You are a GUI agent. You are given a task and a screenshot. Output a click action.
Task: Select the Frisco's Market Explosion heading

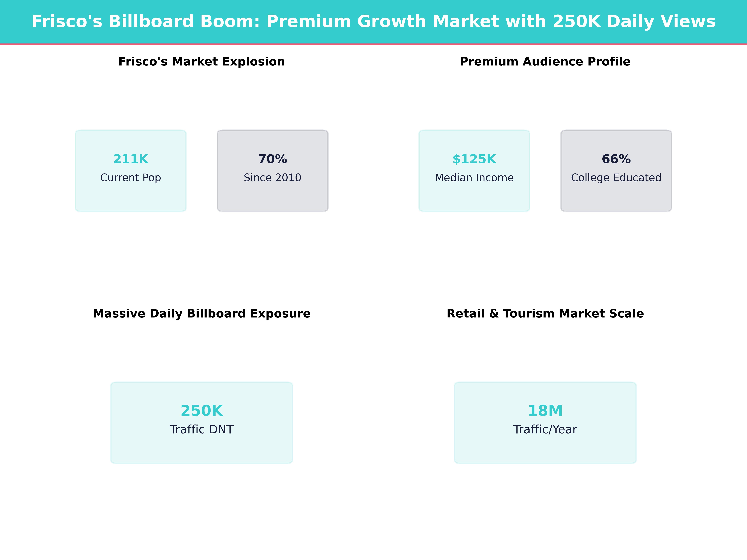[x=202, y=61]
